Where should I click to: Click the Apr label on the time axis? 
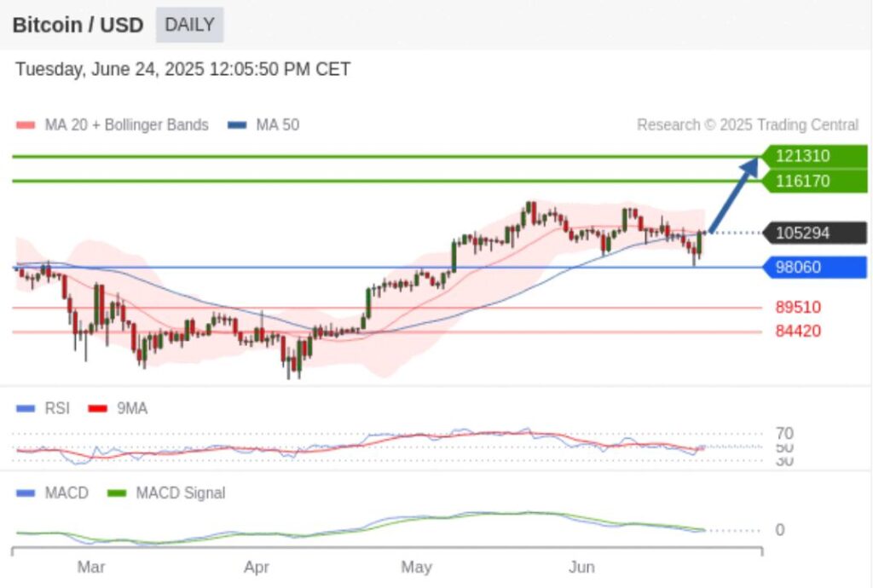257,567
